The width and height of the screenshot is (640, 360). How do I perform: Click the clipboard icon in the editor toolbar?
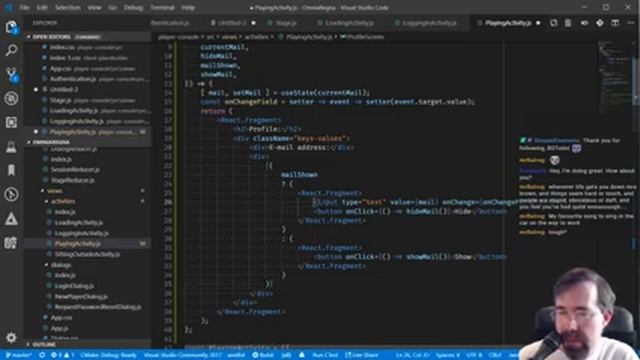pos(568,23)
